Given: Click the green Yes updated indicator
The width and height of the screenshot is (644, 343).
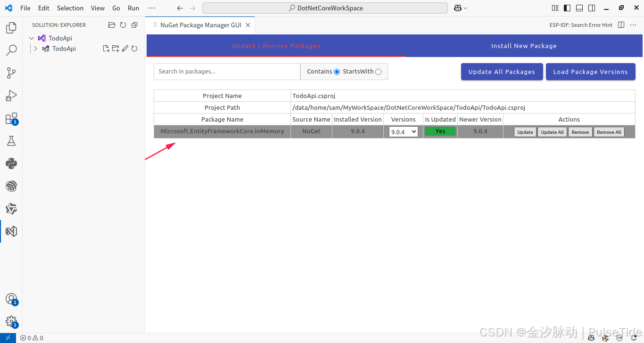Looking at the screenshot, I should (x=440, y=131).
